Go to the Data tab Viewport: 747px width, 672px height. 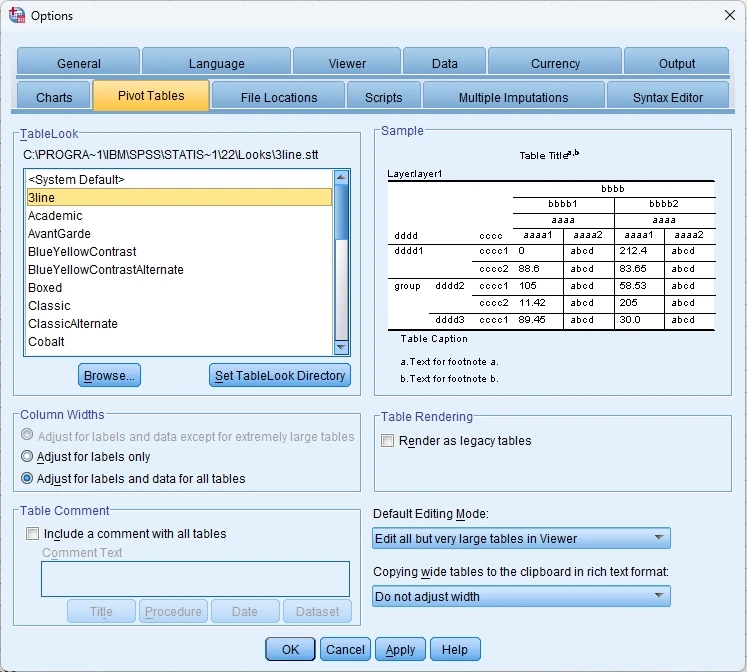point(444,62)
